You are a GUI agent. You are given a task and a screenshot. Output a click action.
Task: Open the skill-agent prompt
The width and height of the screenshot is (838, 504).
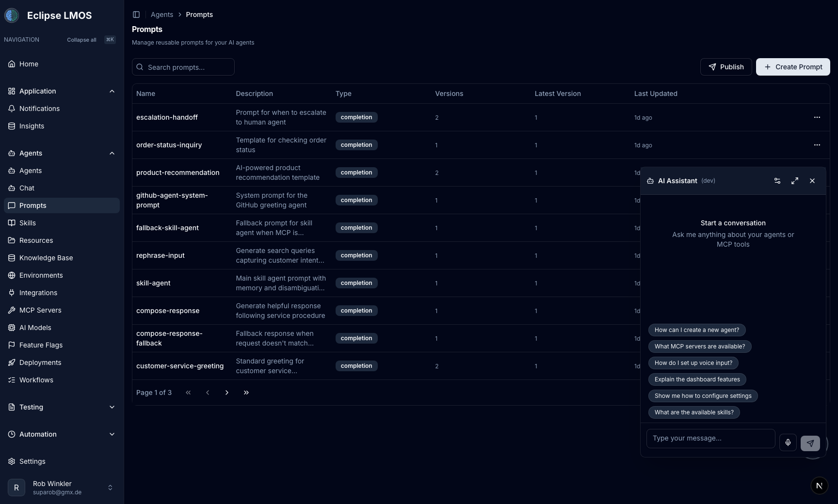click(x=153, y=283)
